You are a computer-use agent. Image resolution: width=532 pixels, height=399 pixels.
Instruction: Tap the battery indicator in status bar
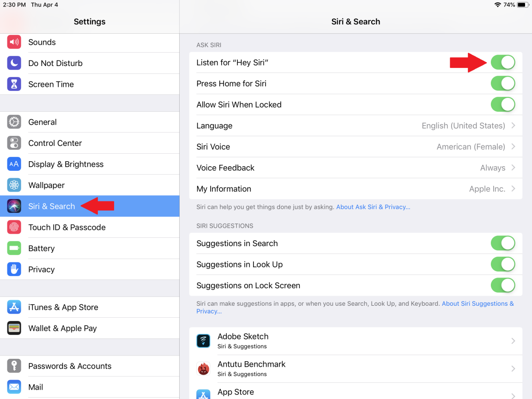522,5
